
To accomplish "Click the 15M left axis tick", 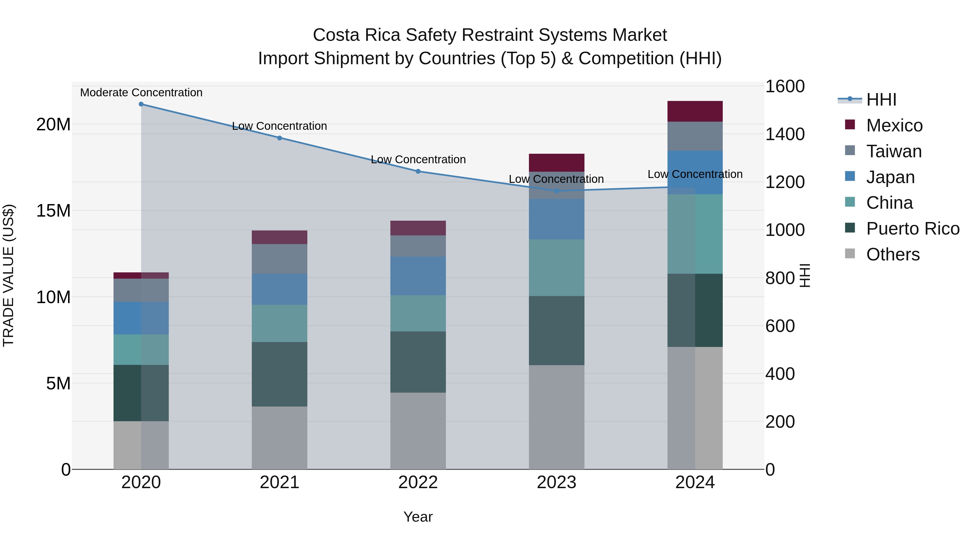I will point(53,211).
